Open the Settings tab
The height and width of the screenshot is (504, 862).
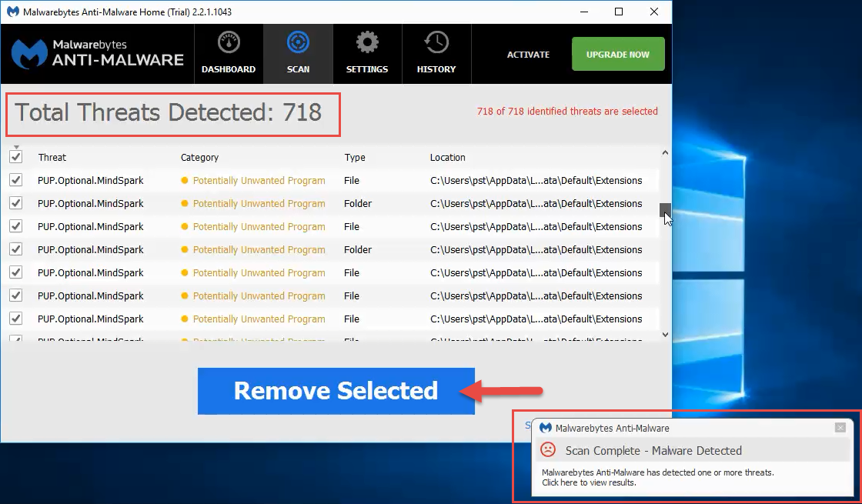click(366, 54)
